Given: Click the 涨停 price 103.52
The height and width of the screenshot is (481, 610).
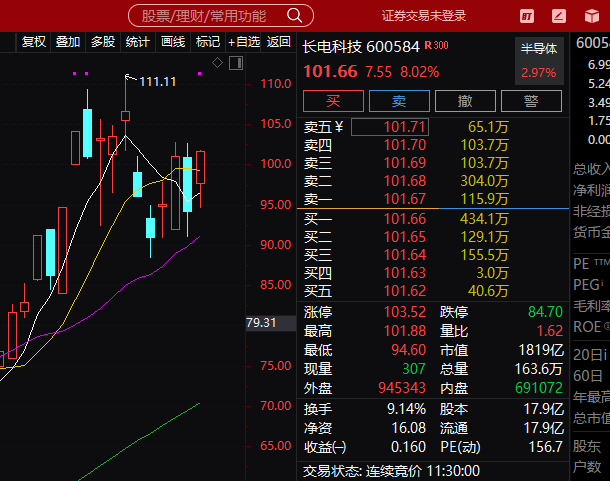Looking at the screenshot, I should (405, 312).
